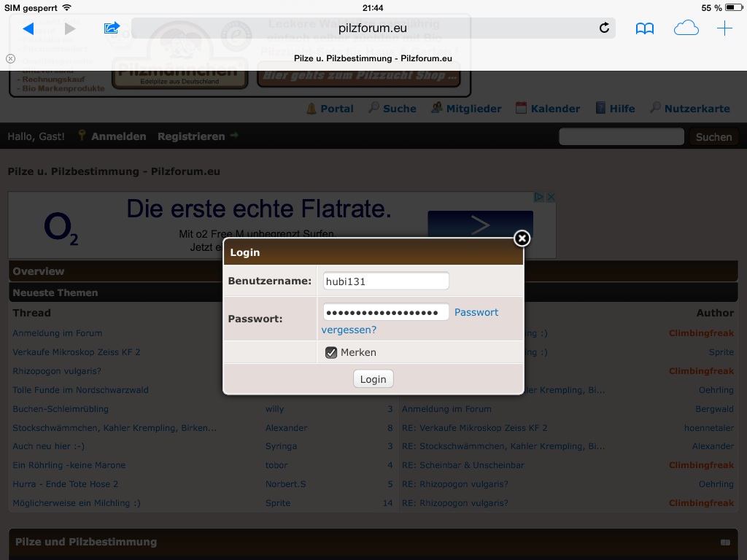Focus the Passwort input field

pyautogui.click(x=386, y=313)
